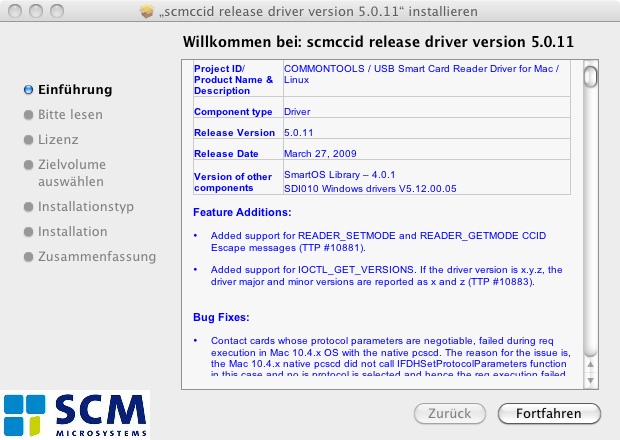The image size is (620, 440).
Task: Select the Zielvolume auswählen step
Action: pos(72,174)
